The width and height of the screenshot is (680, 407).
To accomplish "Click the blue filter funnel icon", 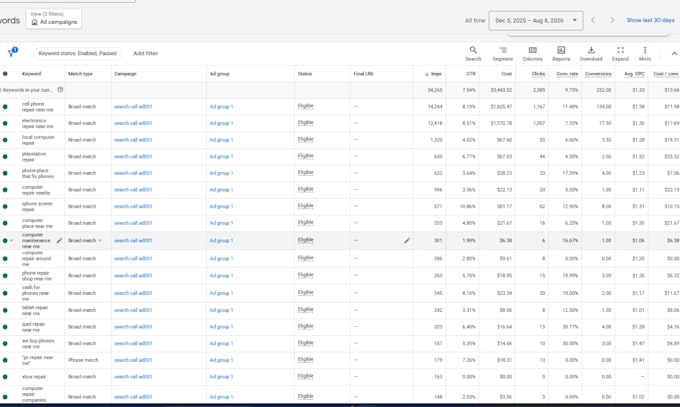I will [x=12, y=53].
